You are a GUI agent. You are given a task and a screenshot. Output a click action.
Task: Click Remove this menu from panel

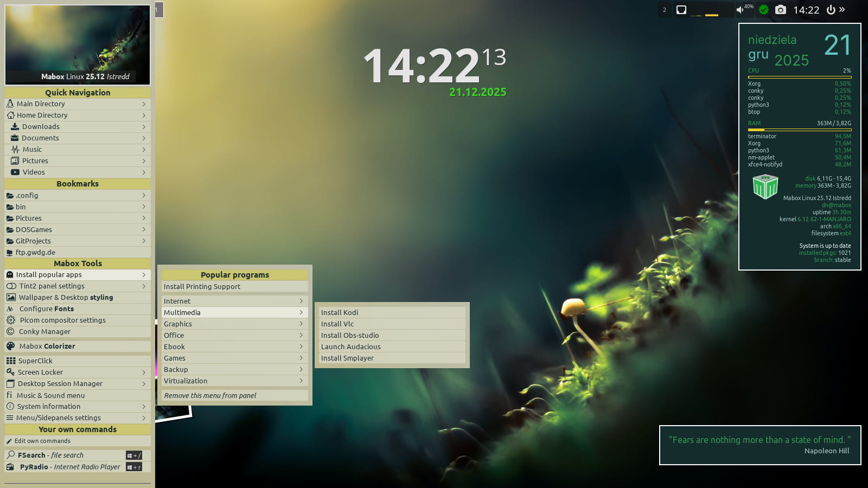tap(210, 395)
